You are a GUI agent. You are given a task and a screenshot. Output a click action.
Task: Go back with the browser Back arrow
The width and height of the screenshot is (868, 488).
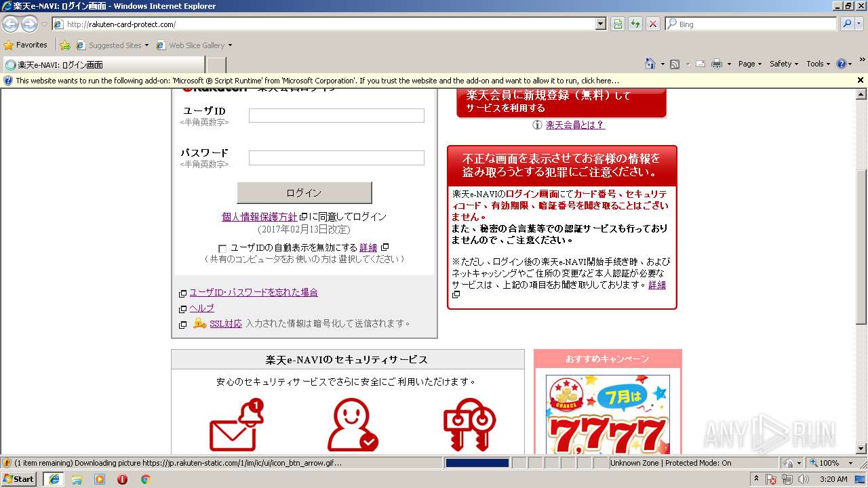click(x=10, y=24)
